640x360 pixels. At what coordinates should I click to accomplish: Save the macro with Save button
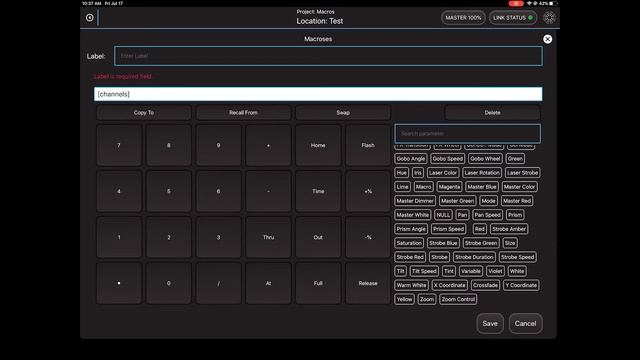pyautogui.click(x=490, y=324)
